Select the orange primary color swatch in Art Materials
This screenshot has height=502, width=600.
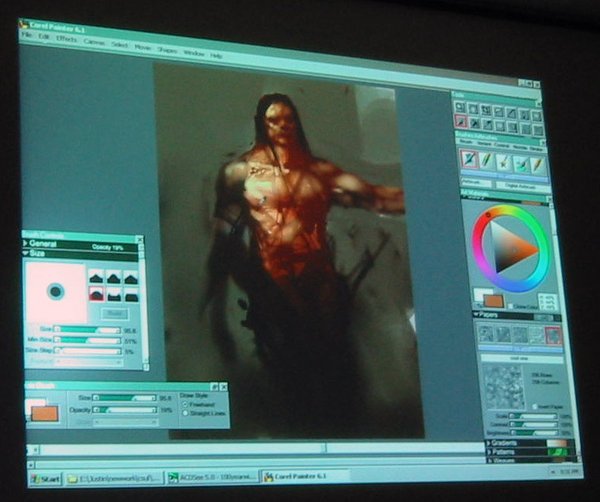pos(494,301)
